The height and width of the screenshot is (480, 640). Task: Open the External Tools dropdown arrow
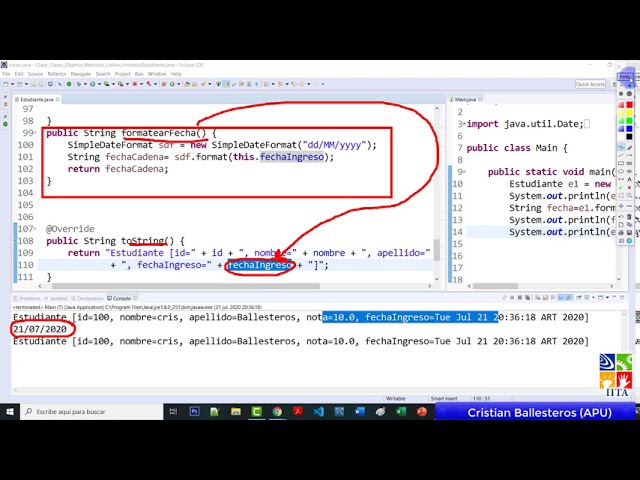127,84
